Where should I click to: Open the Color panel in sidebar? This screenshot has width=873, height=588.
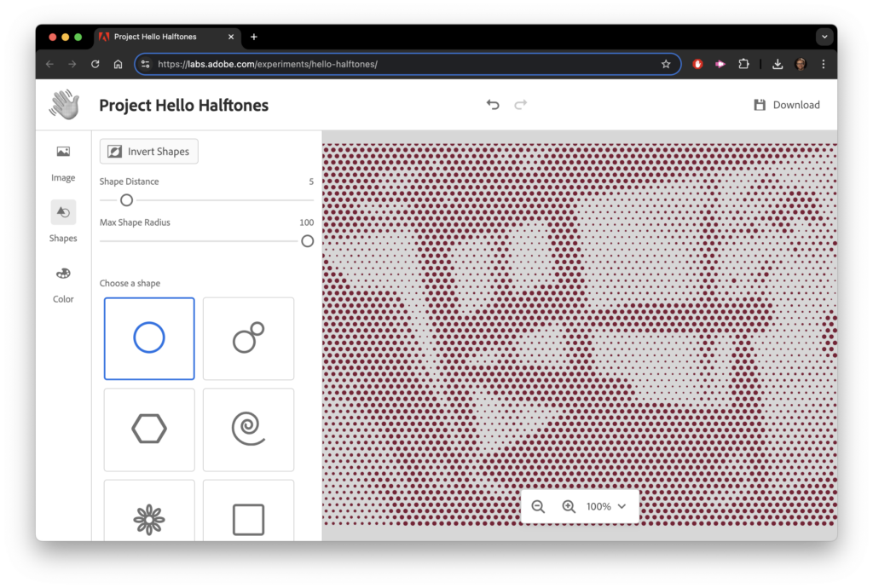pyautogui.click(x=63, y=285)
